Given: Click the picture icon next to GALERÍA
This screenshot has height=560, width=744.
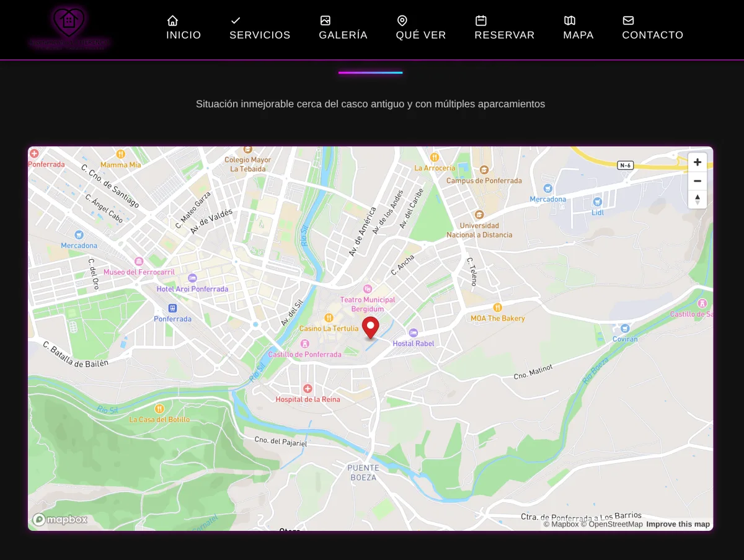Looking at the screenshot, I should tap(325, 20).
